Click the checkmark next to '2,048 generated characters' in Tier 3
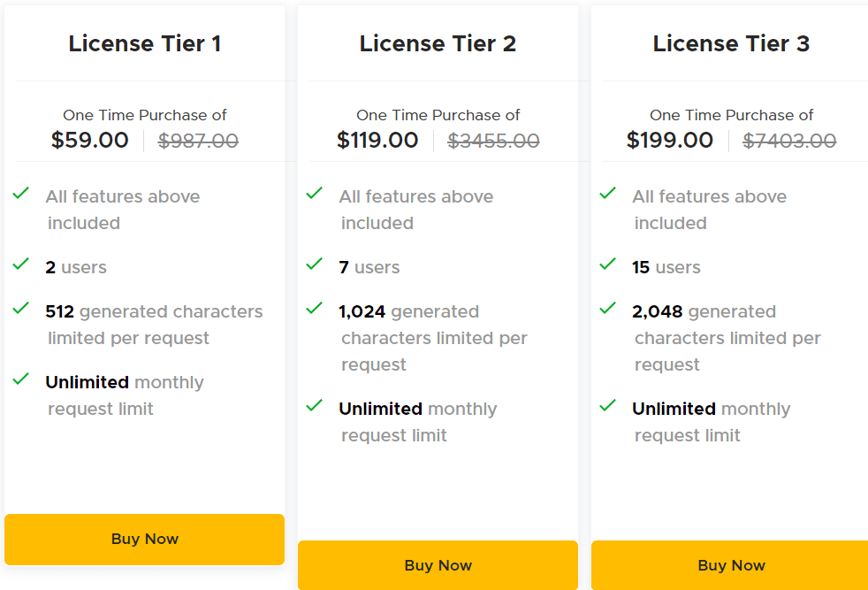The height and width of the screenshot is (590, 868). click(607, 310)
